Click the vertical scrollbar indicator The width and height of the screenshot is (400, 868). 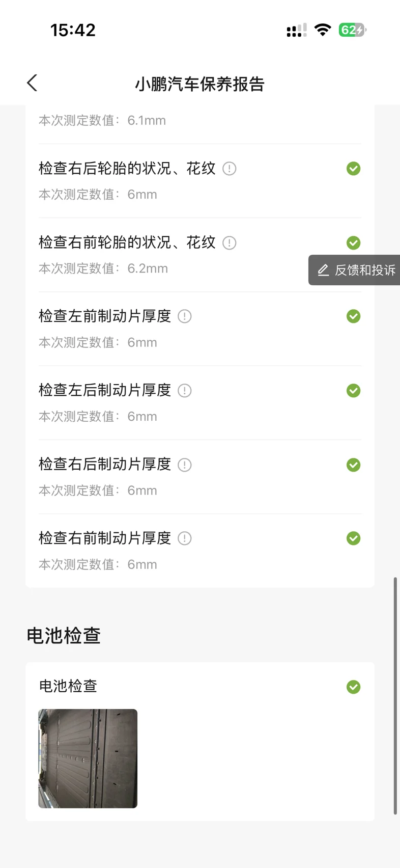pos(395,695)
